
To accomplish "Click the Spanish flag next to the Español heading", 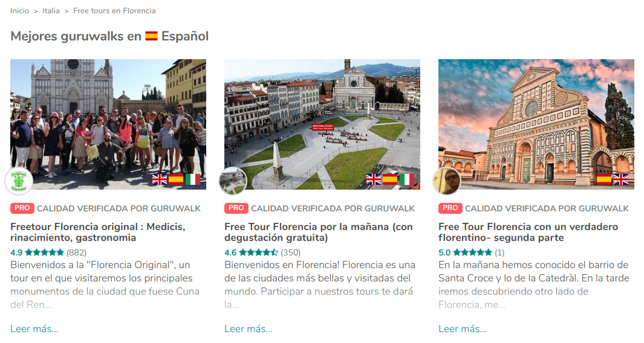I will (151, 36).
